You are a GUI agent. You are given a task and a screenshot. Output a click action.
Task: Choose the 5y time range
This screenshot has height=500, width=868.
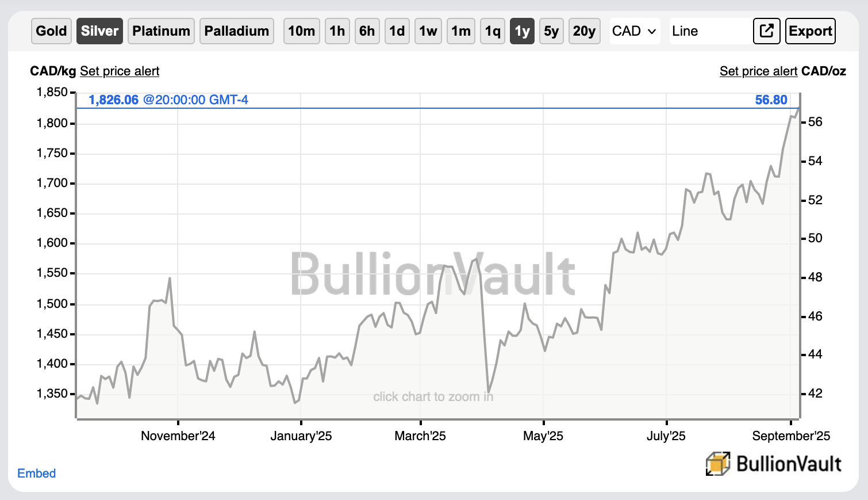551,31
